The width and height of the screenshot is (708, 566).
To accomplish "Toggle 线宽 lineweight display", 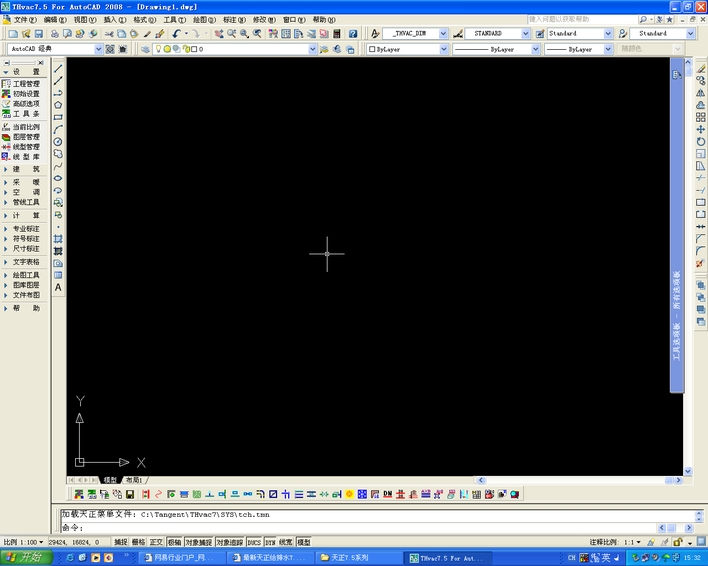I will coord(286,542).
